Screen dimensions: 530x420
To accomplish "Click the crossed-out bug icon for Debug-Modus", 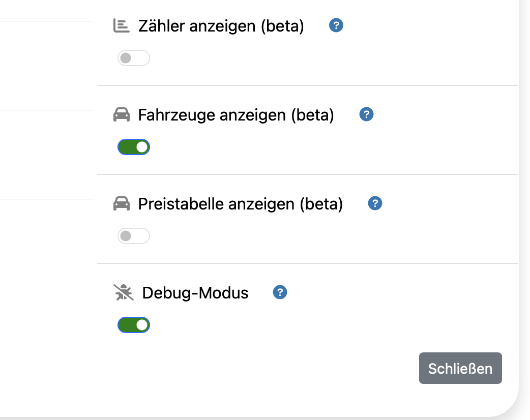I will (x=123, y=293).
